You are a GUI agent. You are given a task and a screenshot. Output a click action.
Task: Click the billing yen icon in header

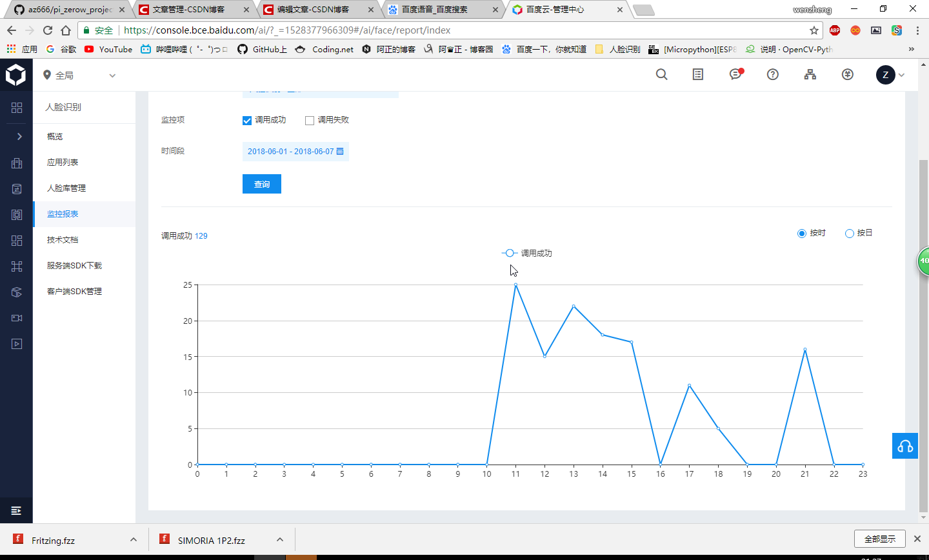point(848,75)
